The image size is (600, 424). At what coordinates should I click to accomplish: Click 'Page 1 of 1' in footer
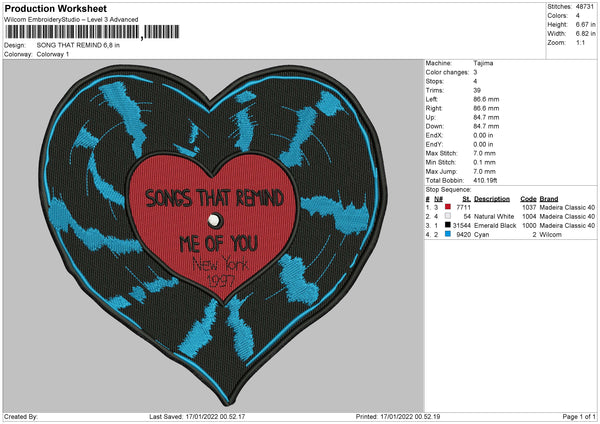pyautogui.click(x=579, y=416)
